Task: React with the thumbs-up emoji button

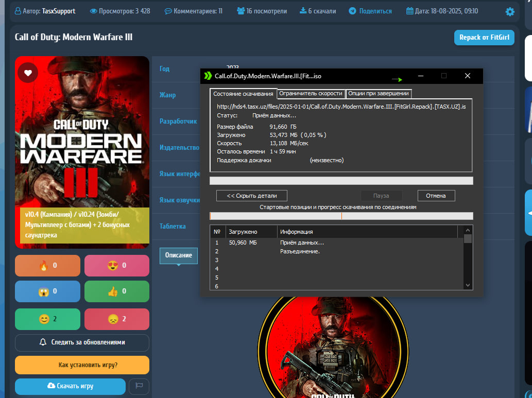Action: [x=117, y=291]
